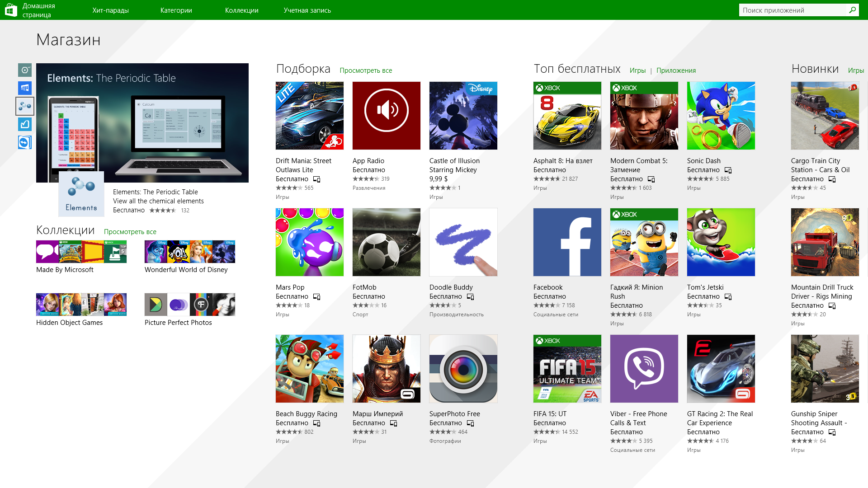The height and width of the screenshot is (488, 868).
Task: Open Gunship Sniper Shooting Assault icon
Action: click(825, 369)
